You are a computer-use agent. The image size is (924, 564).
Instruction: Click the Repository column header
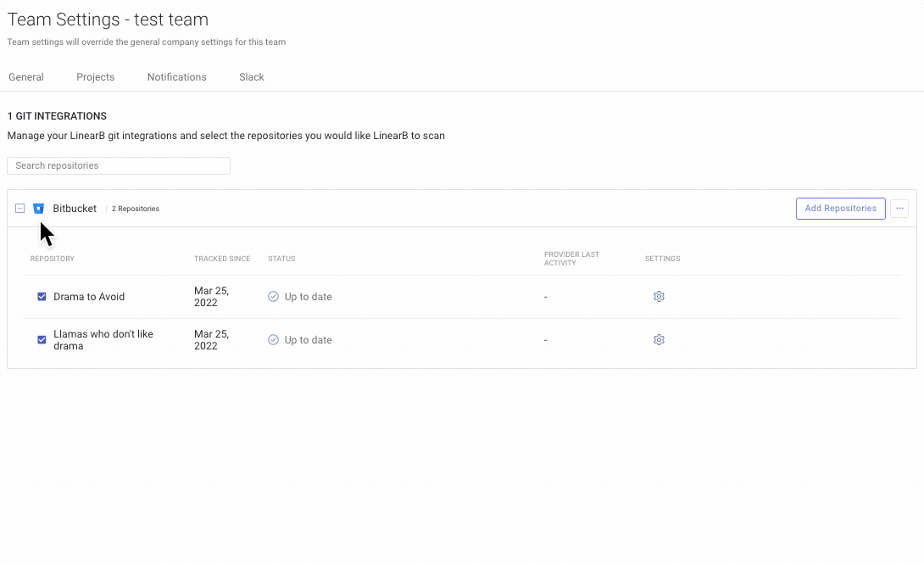(x=53, y=259)
